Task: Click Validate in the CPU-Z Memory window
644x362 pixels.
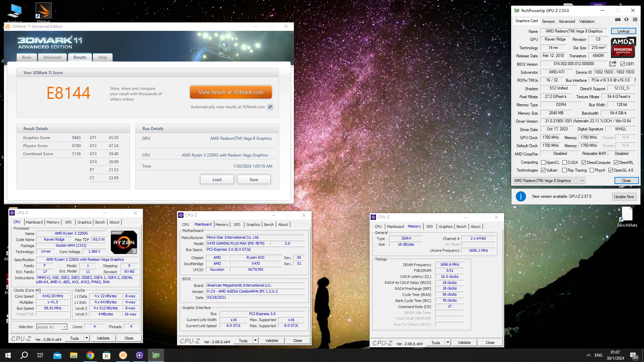Action: click(x=464, y=343)
